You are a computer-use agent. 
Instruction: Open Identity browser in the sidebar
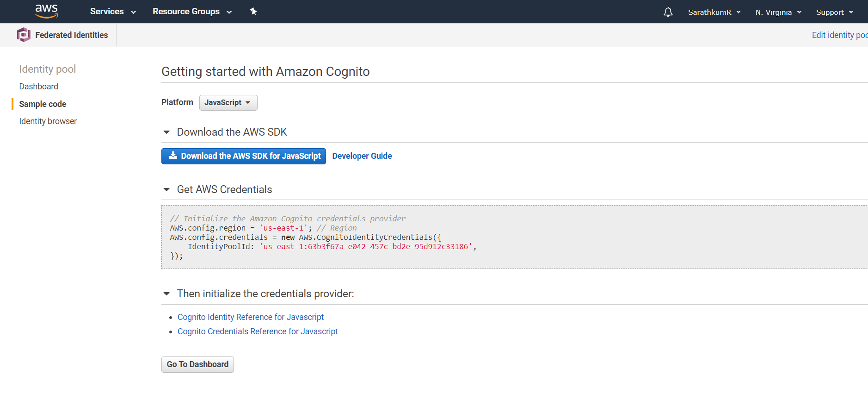[48, 121]
